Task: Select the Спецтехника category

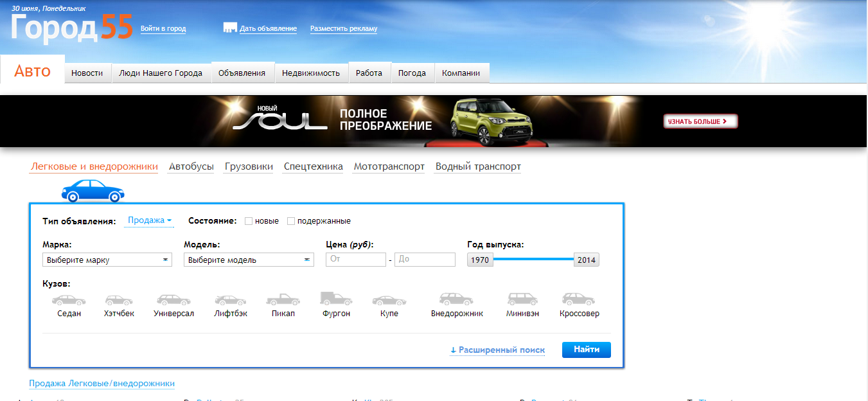Action: point(314,167)
